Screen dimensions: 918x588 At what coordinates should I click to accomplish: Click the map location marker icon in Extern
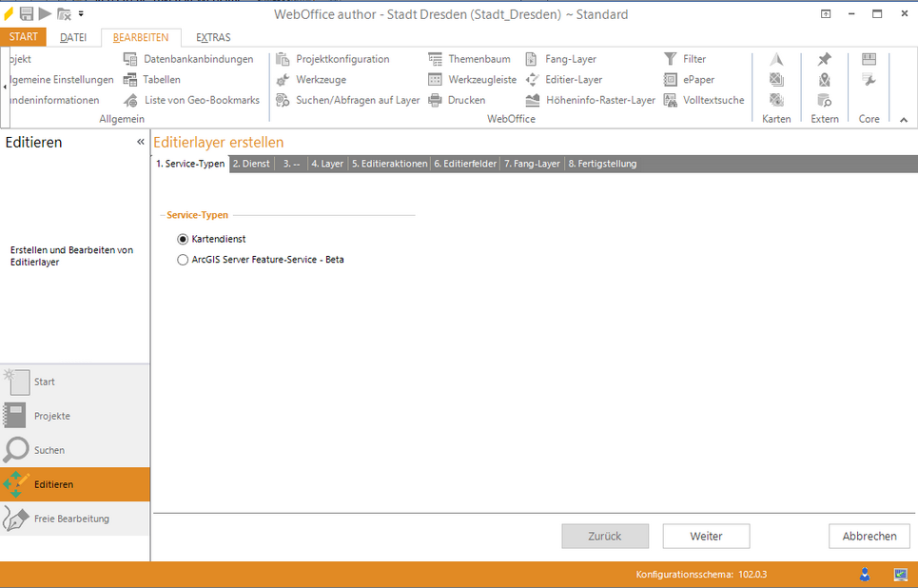coord(825,80)
